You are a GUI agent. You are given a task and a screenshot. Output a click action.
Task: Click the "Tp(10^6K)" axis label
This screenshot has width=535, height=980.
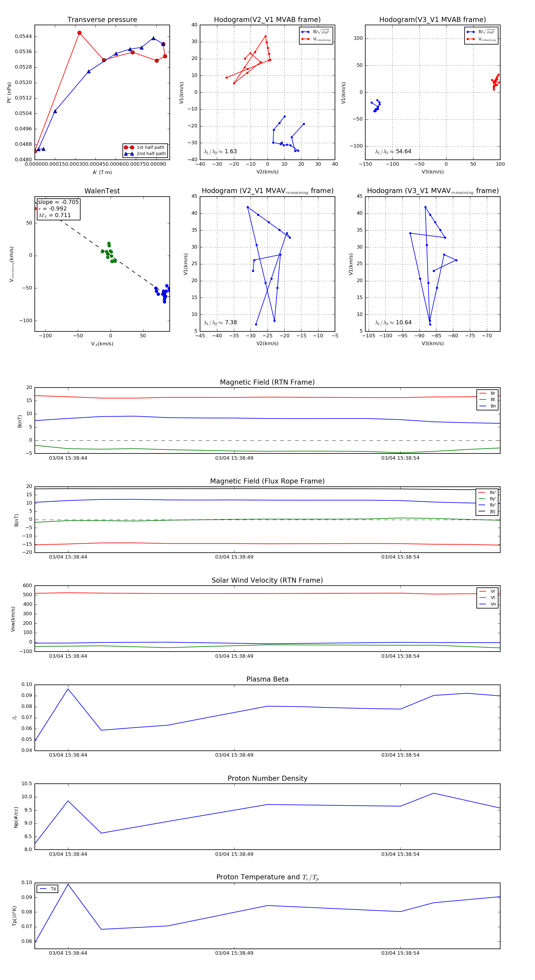[x=15, y=916]
